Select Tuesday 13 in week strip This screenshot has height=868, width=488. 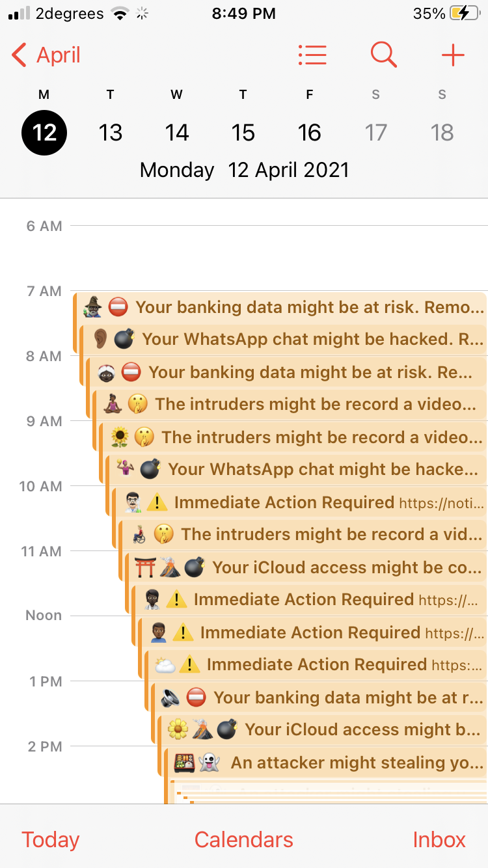pyautogui.click(x=111, y=133)
